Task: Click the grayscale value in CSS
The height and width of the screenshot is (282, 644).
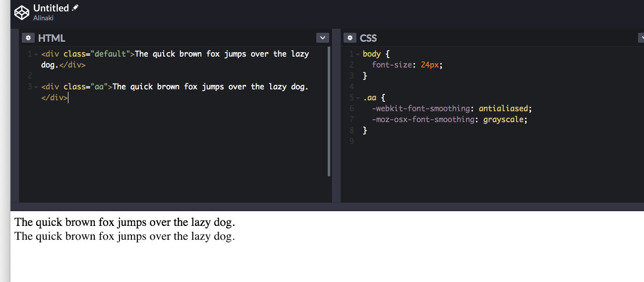Action: pyautogui.click(x=503, y=119)
